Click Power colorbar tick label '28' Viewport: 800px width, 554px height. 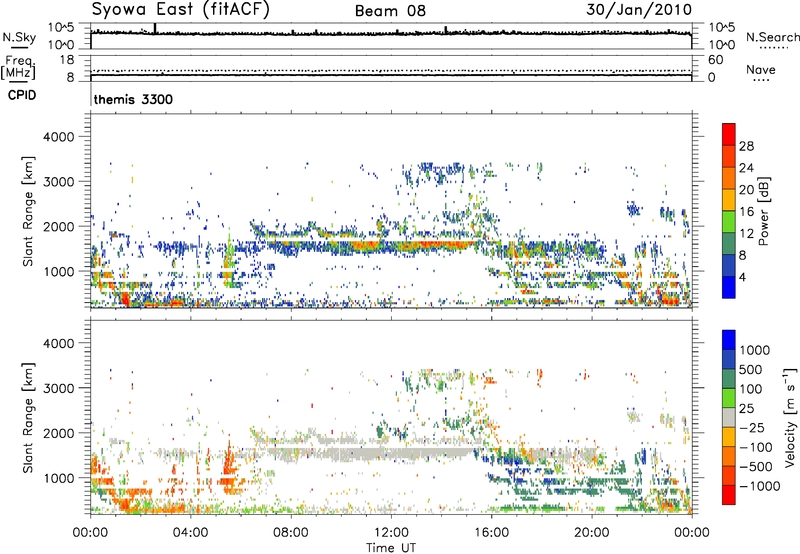tap(746, 146)
